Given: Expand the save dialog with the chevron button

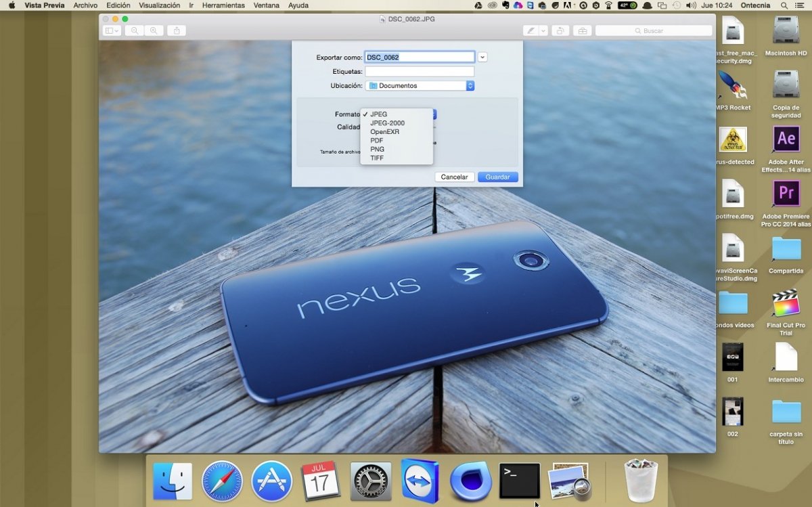Looking at the screenshot, I should [x=482, y=58].
